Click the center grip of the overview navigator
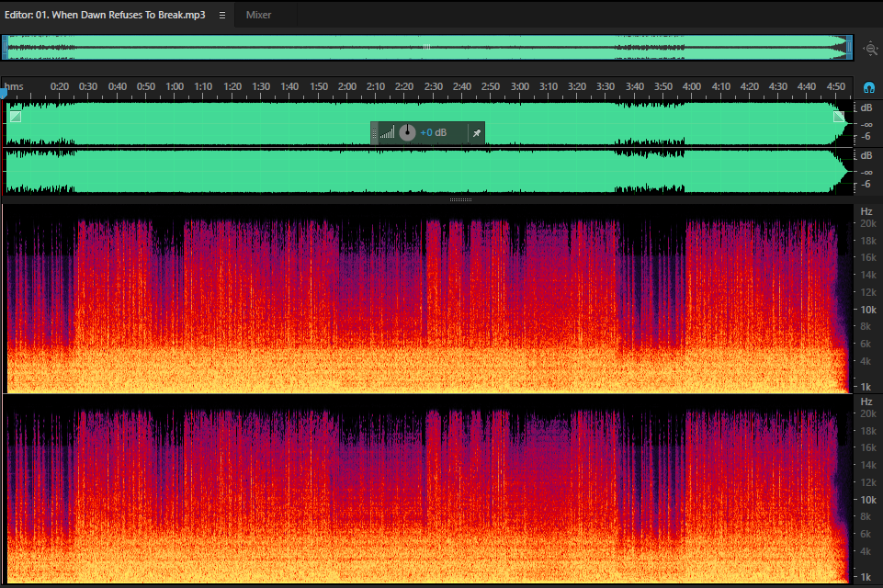Viewport: 883px width, 588px height. click(427, 47)
